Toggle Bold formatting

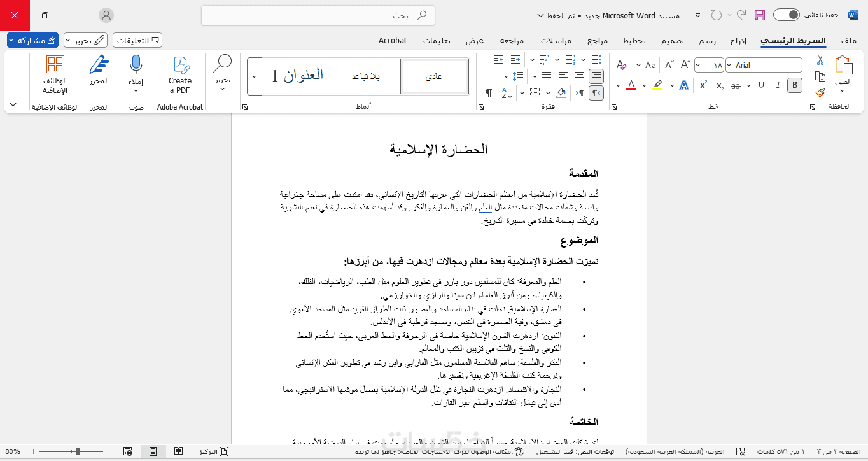point(794,85)
